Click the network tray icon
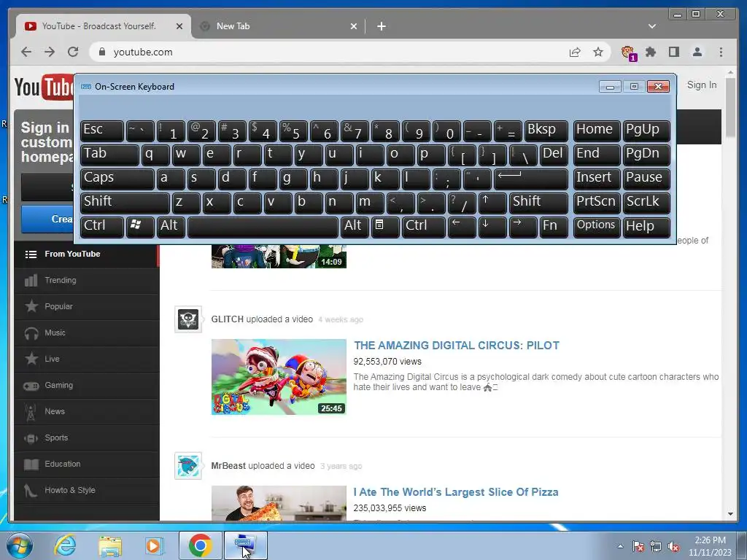 656,546
